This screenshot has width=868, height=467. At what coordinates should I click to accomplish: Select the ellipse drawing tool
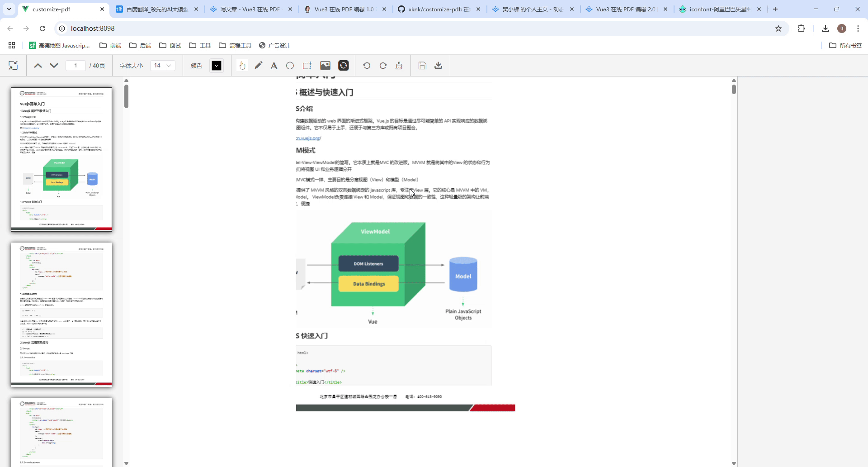290,65
